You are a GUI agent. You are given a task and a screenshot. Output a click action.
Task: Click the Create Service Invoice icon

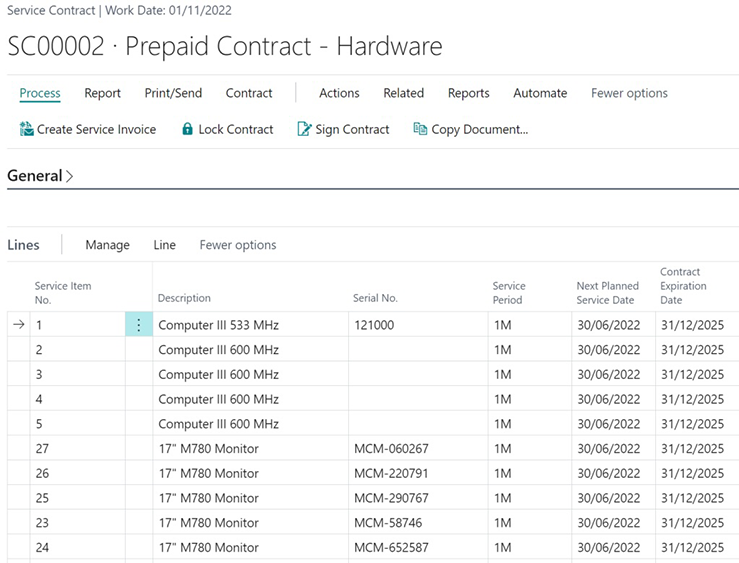click(x=27, y=129)
